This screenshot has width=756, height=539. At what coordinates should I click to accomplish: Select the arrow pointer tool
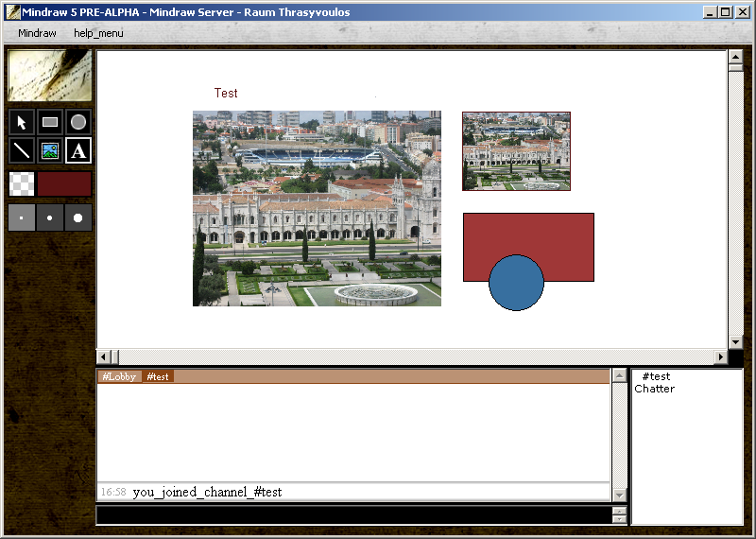tap(22, 122)
